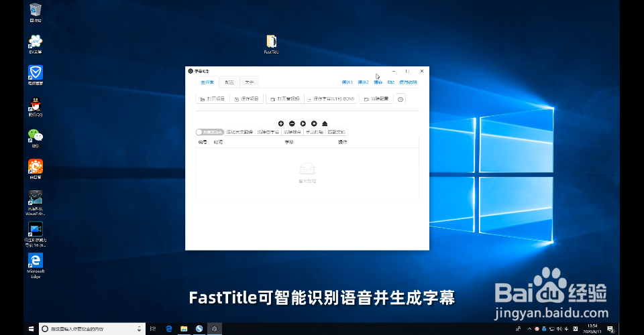Open the link between 媒体2 and B站

coord(378,82)
